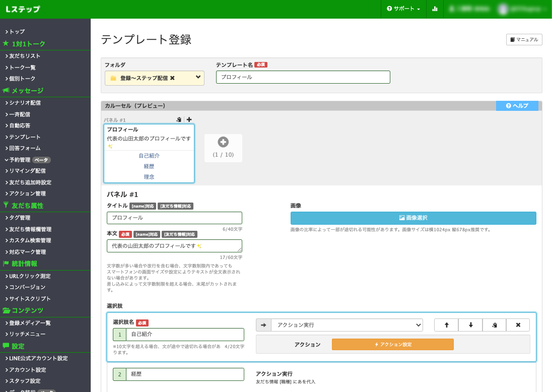Open テンプレート in the sidebar
This screenshot has height=392, width=552.
coord(25,137)
